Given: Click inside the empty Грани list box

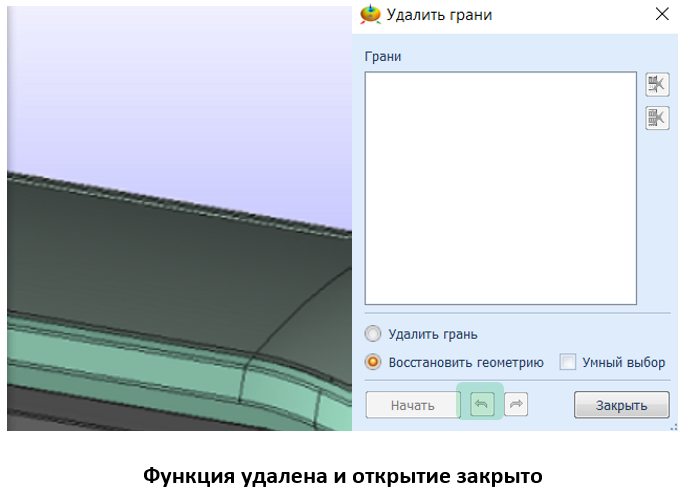Looking at the screenshot, I should (500, 187).
